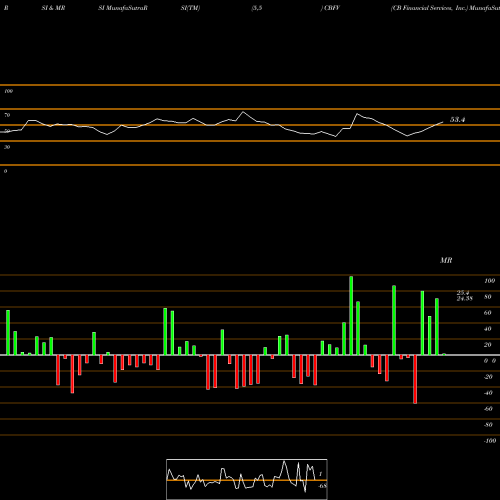Click the CBFV ticker text in the header
Screen dimensions: 500x500
332,8
